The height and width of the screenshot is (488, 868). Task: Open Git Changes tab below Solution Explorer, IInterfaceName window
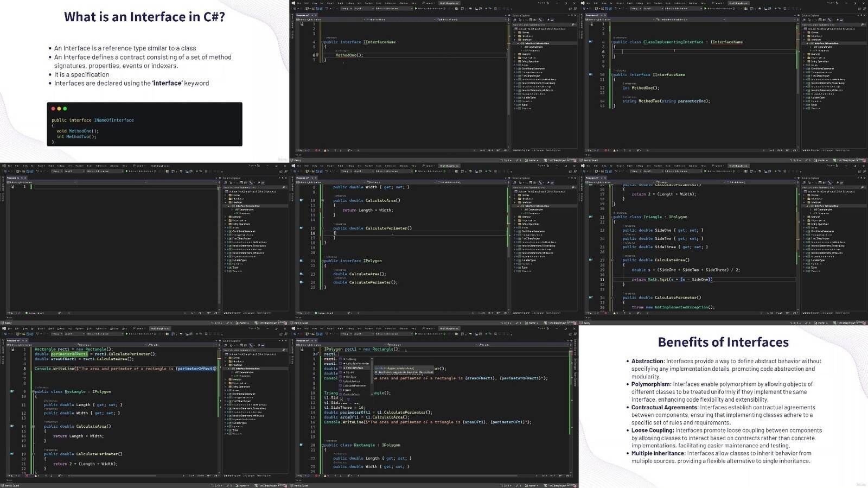click(538, 150)
